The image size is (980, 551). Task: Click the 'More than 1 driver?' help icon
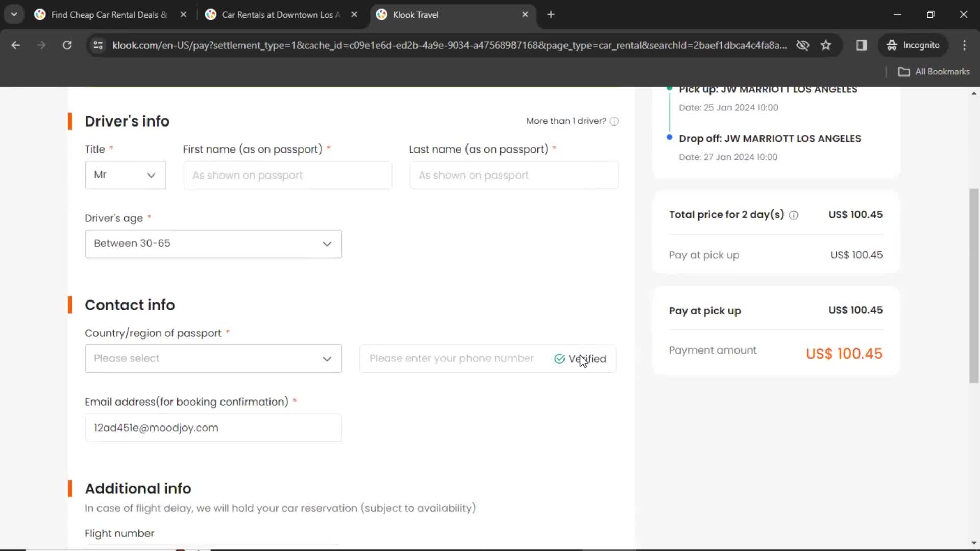point(614,121)
